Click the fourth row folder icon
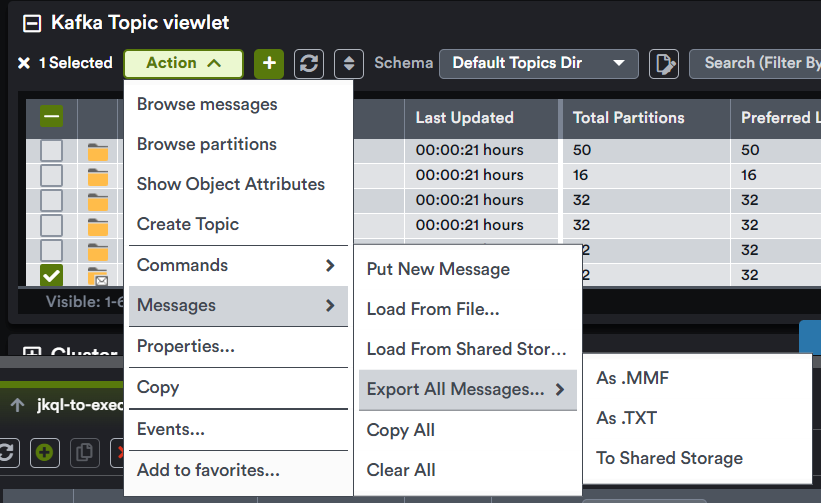The image size is (821, 503). pos(98,227)
